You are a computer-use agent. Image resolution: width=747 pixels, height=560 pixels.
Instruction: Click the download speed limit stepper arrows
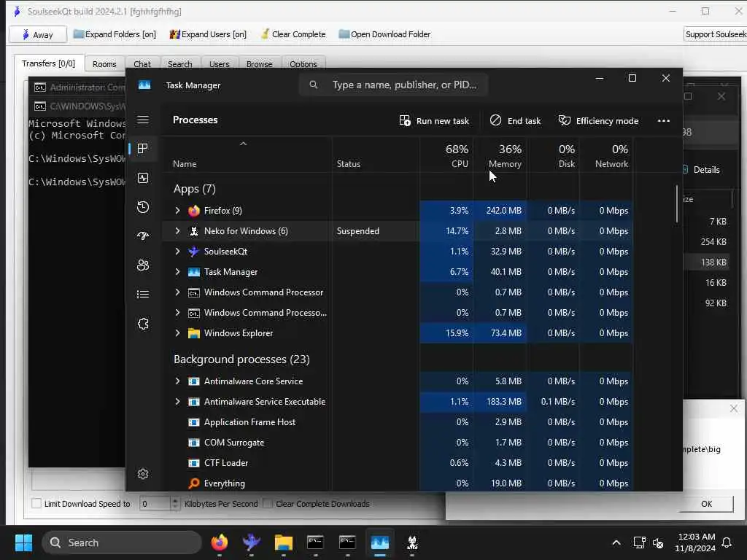(x=175, y=503)
